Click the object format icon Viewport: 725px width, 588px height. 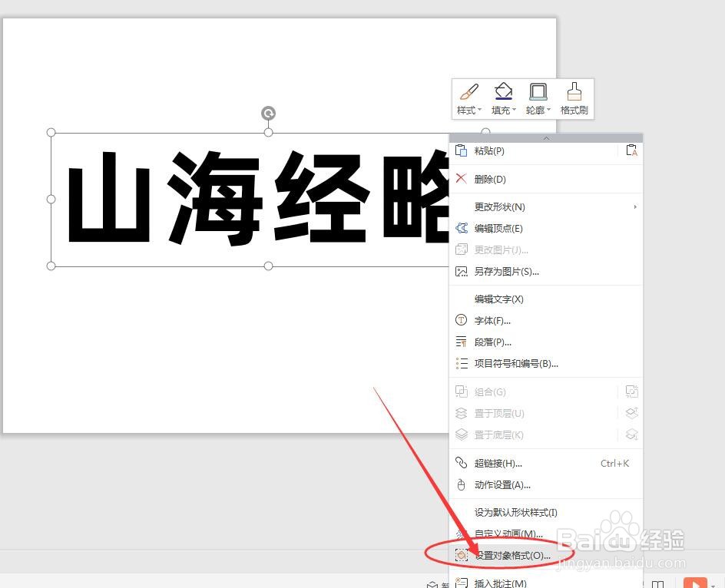461,555
